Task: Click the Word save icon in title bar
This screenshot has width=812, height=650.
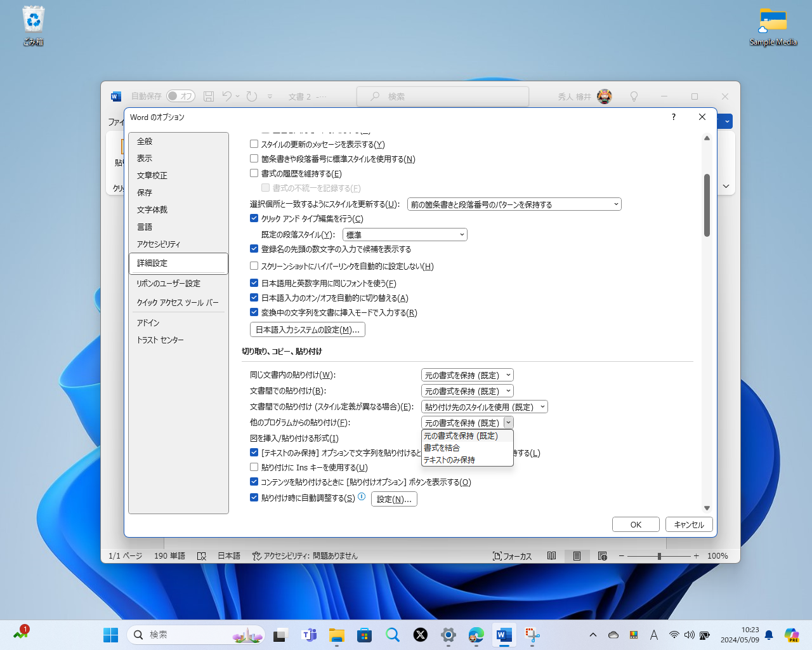Action: 209,96
